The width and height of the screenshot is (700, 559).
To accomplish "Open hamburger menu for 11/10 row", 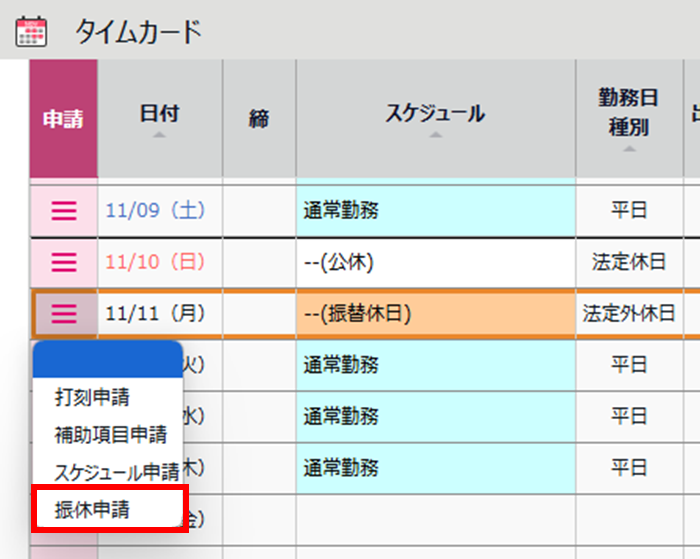I will click(64, 262).
